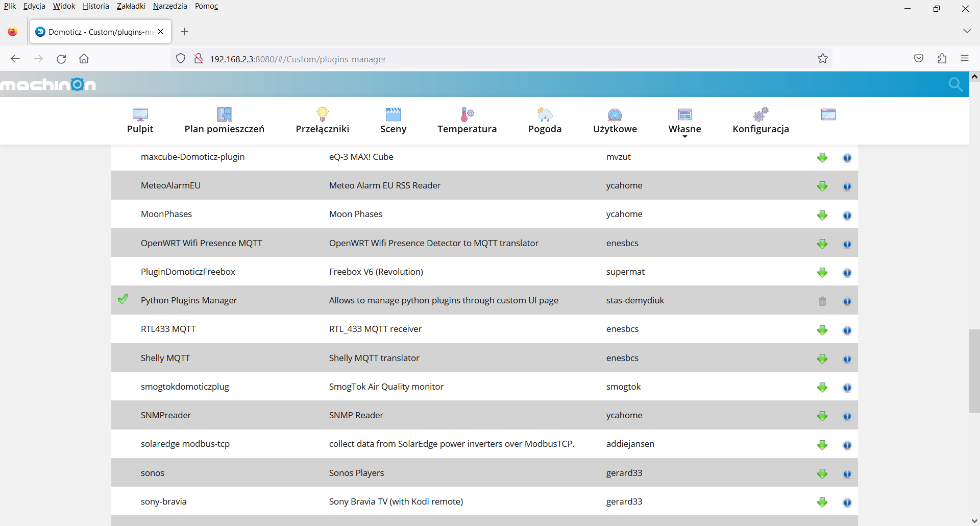Open the Pogoda weather tab
The width and height of the screenshot is (980, 526).
pos(545,121)
